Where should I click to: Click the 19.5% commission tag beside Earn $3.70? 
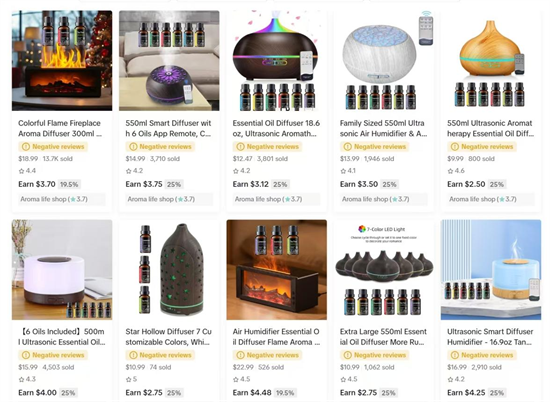(x=69, y=184)
